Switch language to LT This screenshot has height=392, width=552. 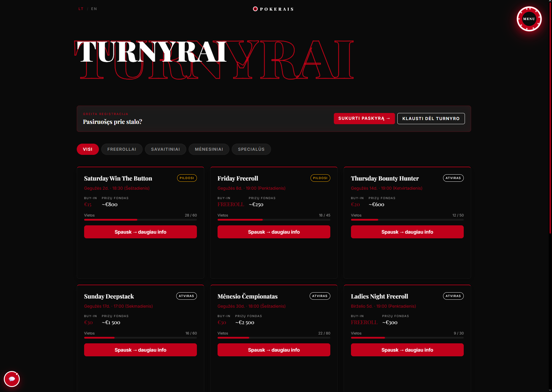[x=81, y=9]
